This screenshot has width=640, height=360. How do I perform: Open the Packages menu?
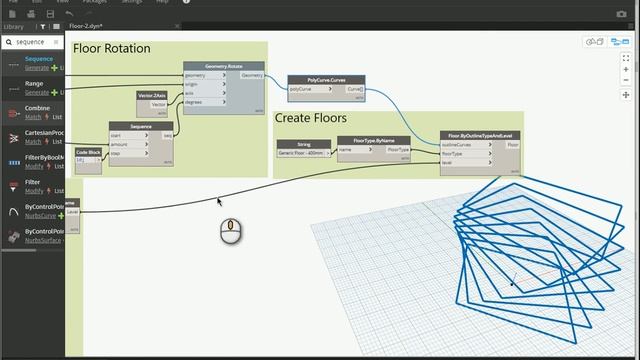94,2
